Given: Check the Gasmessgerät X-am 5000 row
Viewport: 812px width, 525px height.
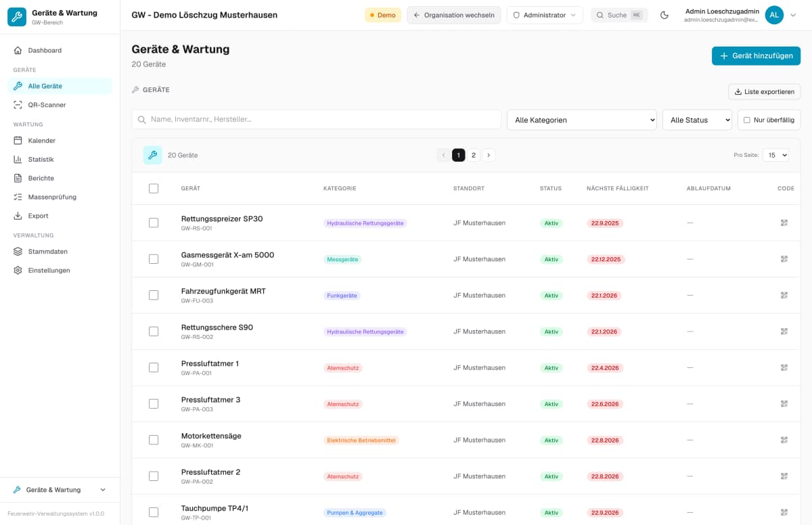Looking at the screenshot, I should [x=154, y=259].
